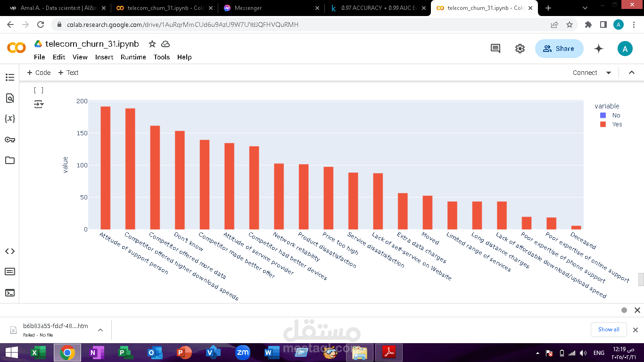
Task: Open the View menu
Action: click(x=80, y=57)
